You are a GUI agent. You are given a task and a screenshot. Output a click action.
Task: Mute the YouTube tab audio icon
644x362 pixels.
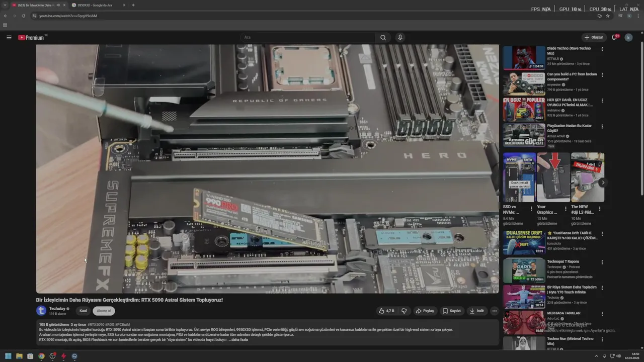coord(58,5)
